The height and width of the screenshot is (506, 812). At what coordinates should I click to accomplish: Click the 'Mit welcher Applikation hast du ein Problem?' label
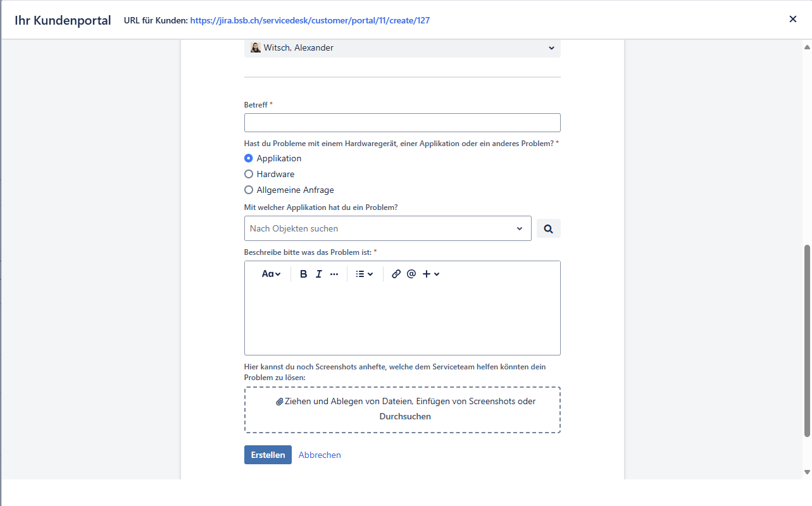(x=321, y=207)
